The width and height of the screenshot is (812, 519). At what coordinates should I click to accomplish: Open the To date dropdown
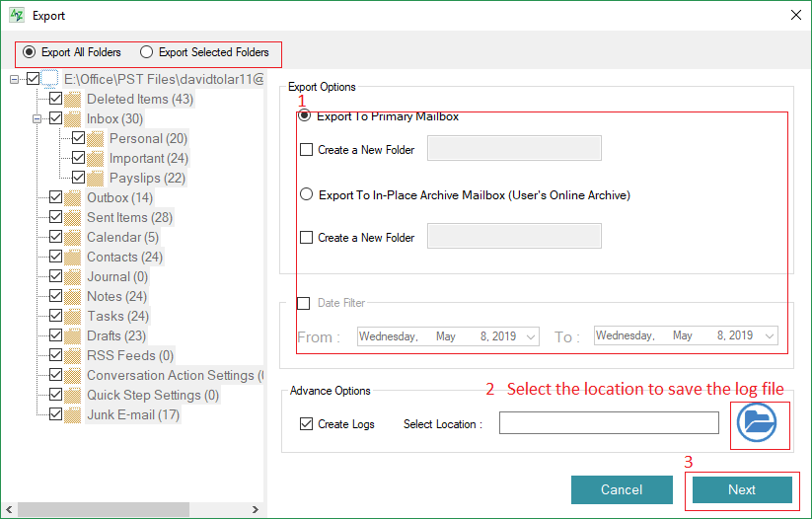click(x=769, y=336)
